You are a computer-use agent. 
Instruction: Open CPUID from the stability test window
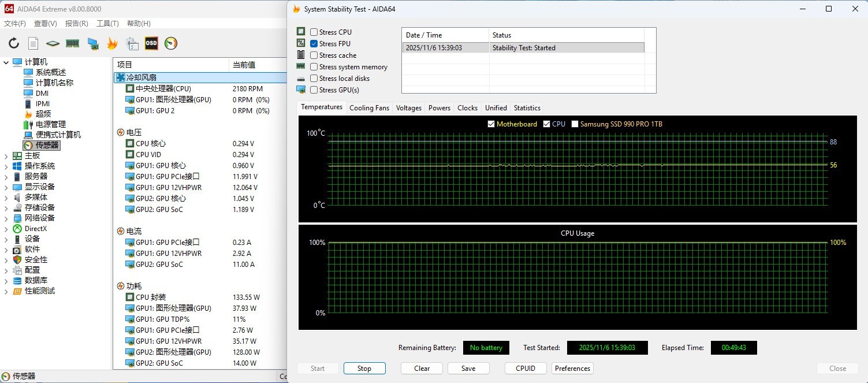[x=525, y=368]
